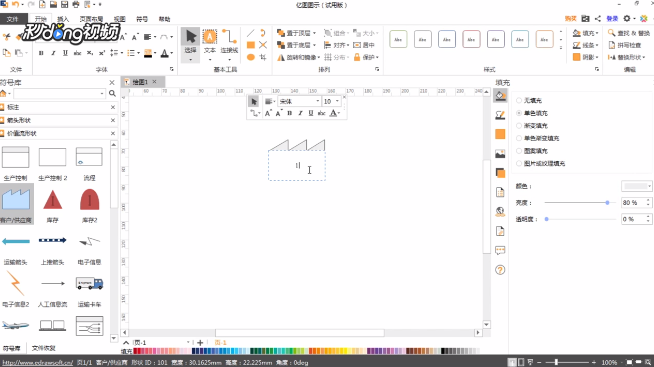Select the Pattern fill radio option
654x367 pixels.
coord(519,151)
